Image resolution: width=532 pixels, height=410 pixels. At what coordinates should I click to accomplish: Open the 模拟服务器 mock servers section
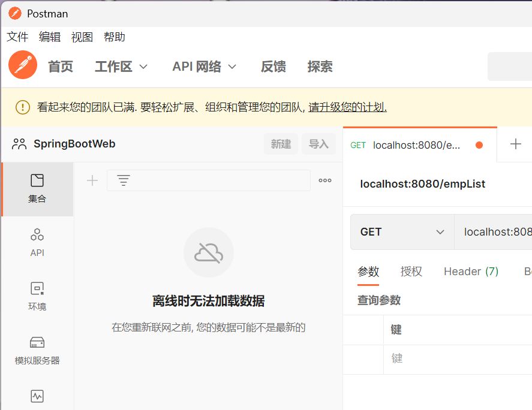click(37, 351)
